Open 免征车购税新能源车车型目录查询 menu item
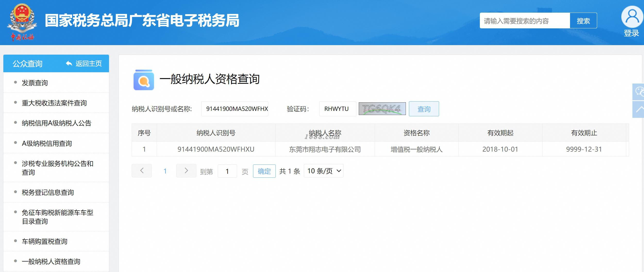 tap(56, 217)
